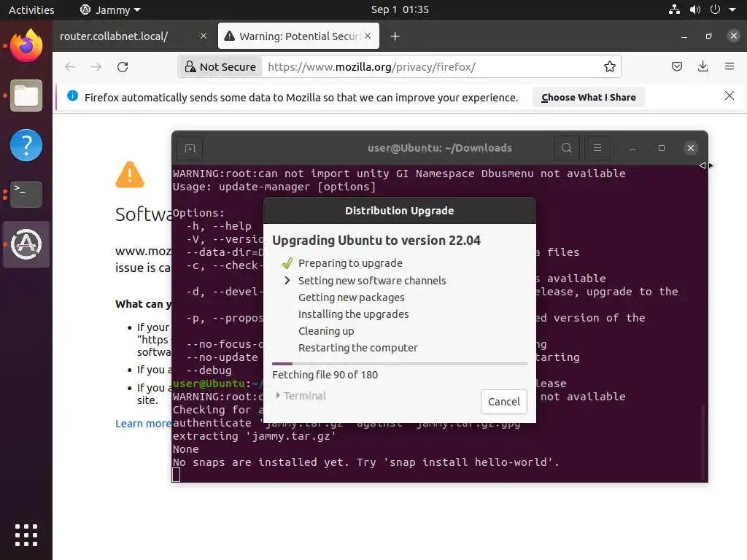Bookmark this page with the star icon
Image resolution: width=747 pixels, height=560 pixels.
tap(609, 66)
